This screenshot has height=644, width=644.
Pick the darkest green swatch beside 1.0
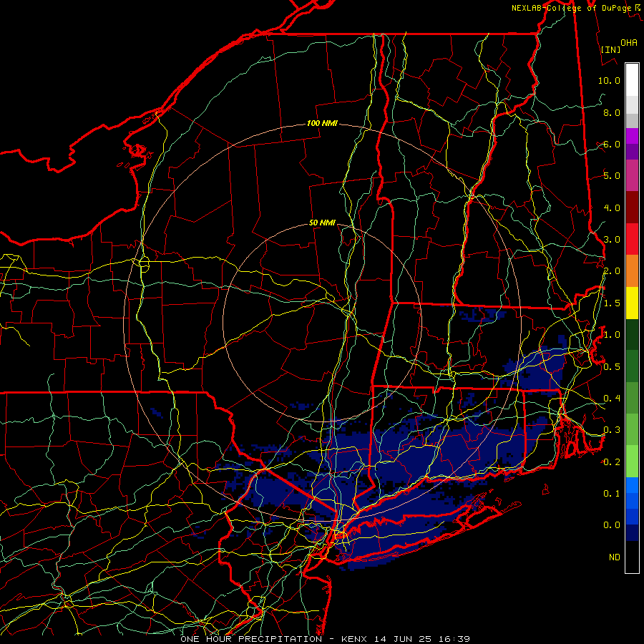[x=632, y=334]
